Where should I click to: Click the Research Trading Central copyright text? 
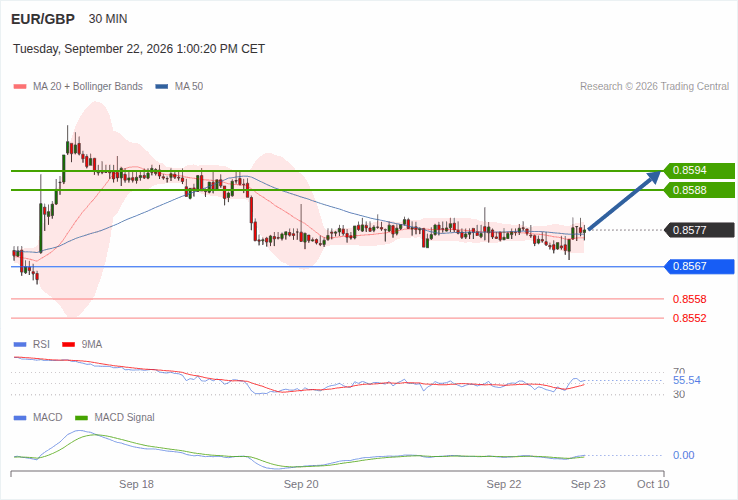(654, 87)
